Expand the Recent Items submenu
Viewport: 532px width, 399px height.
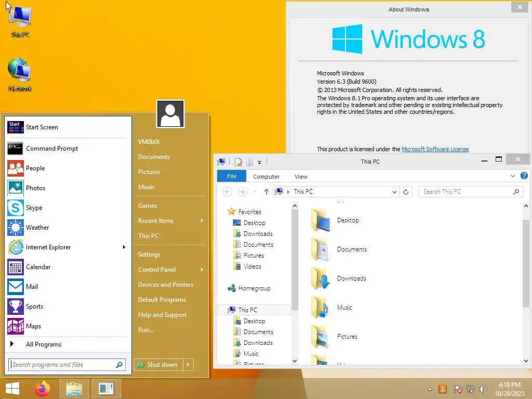pos(202,220)
